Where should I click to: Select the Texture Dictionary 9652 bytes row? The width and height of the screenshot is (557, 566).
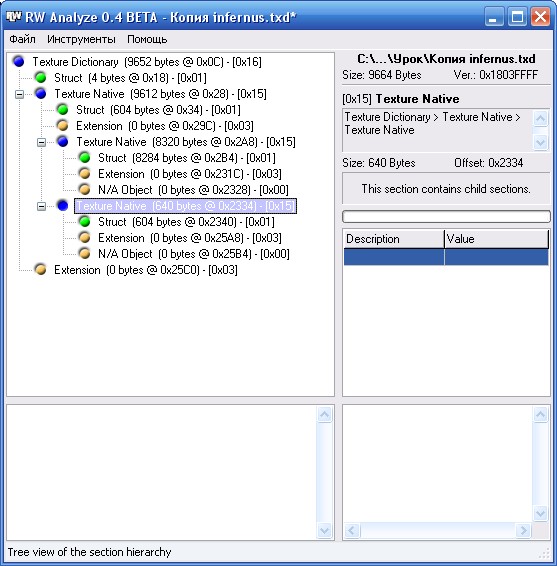tap(147, 62)
